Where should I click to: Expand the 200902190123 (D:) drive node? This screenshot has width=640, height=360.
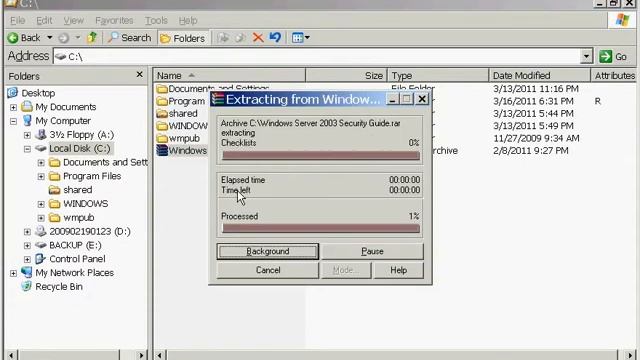pyautogui.click(x=27, y=232)
